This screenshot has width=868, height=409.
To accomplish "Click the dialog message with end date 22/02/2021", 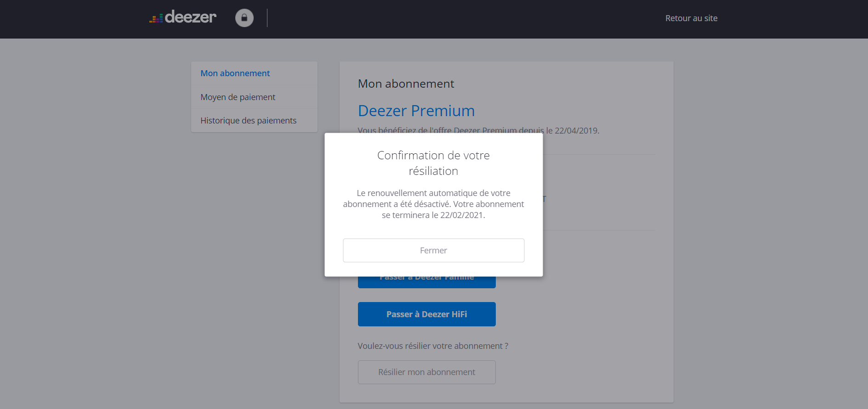I will point(433,204).
